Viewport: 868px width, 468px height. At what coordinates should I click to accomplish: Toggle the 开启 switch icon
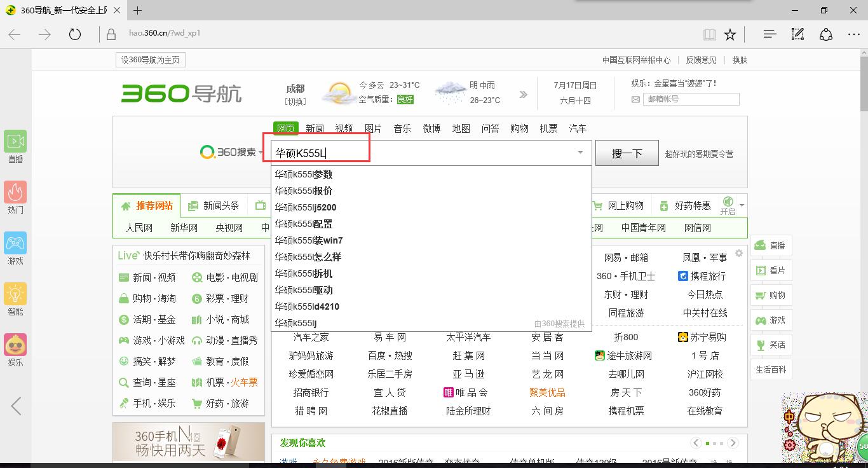coord(728,202)
